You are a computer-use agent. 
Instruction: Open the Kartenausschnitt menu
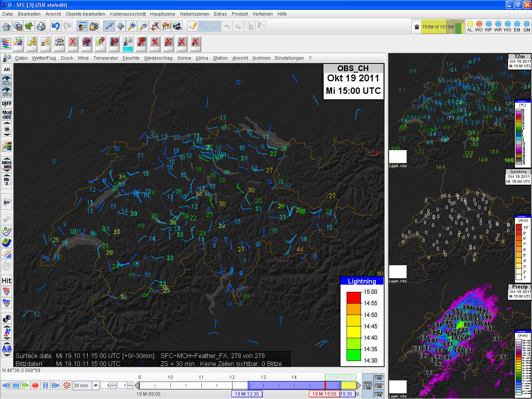pyautogui.click(x=128, y=14)
